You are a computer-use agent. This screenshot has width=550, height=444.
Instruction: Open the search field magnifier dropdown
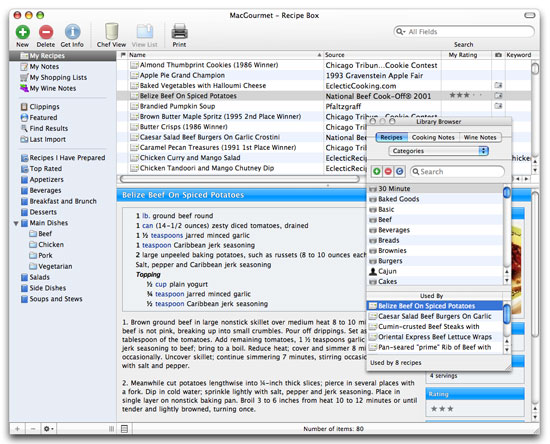click(x=400, y=32)
